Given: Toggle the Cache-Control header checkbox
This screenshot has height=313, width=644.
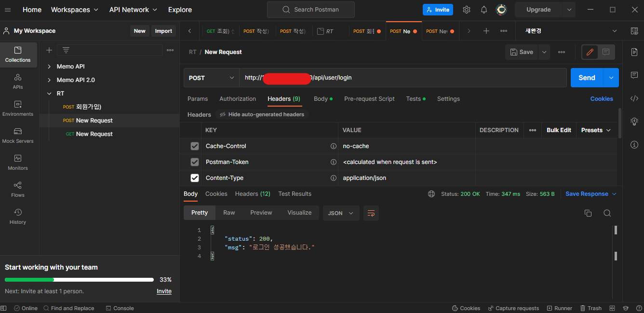Looking at the screenshot, I should point(195,146).
